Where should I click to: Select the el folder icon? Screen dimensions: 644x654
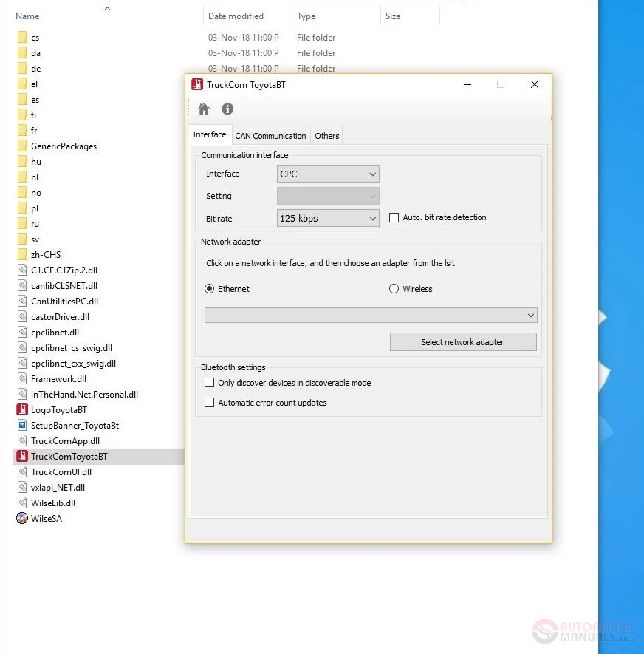(22, 84)
